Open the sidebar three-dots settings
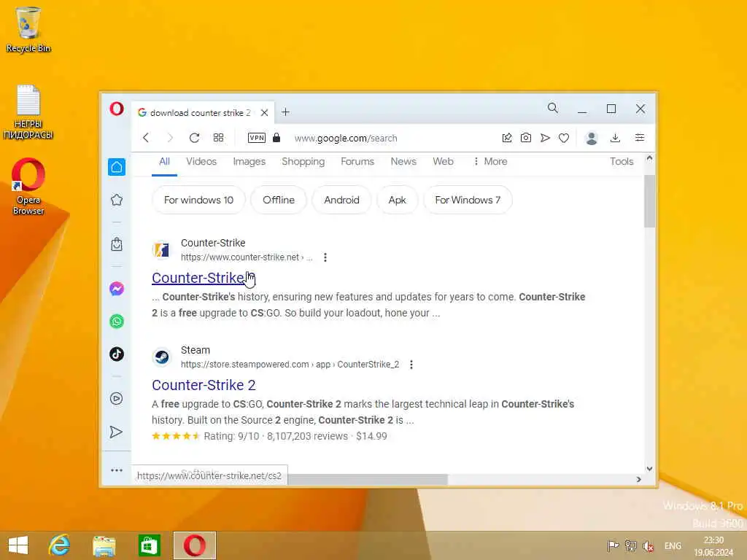The height and width of the screenshot is (560, 747). (117, 470)
